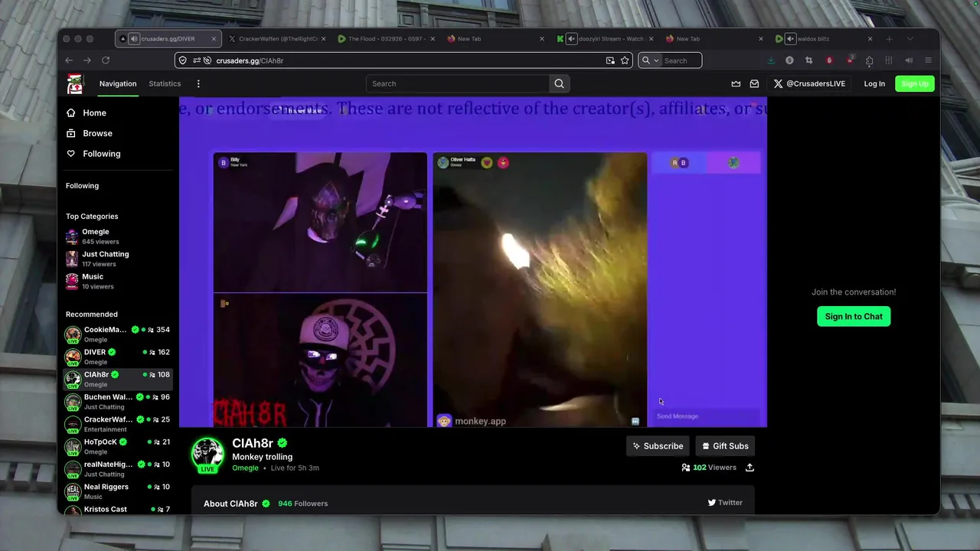The image size is (980, 551).
Task: Open Kristos Cast recommended channel
Action: 118,509
